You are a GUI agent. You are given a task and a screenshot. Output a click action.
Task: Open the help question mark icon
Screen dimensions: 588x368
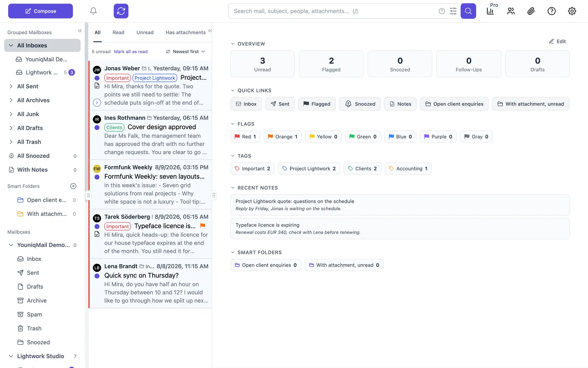[x=552, y=11]
